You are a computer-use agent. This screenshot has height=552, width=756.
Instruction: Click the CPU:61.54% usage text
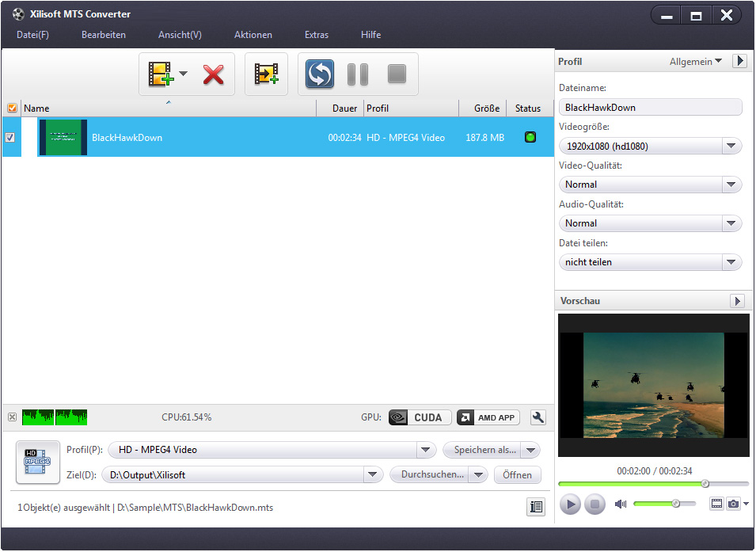[186, 417]
